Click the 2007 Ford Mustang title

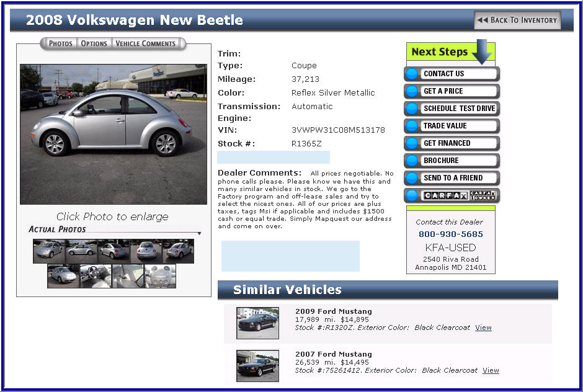click(x=334, y=354)
